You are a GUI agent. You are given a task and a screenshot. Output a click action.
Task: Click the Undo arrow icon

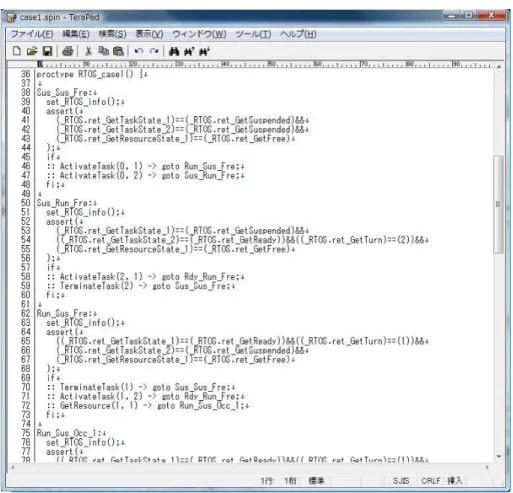coord(139,51)
